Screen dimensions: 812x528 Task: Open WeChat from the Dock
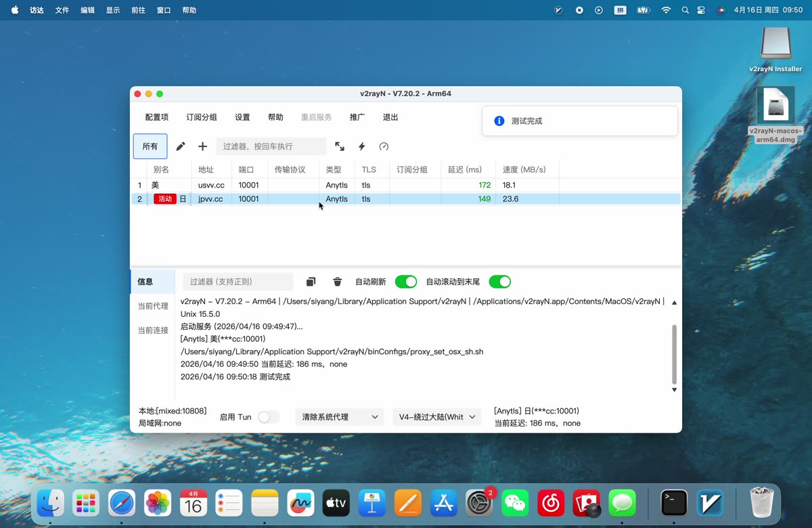coord(516,503)
